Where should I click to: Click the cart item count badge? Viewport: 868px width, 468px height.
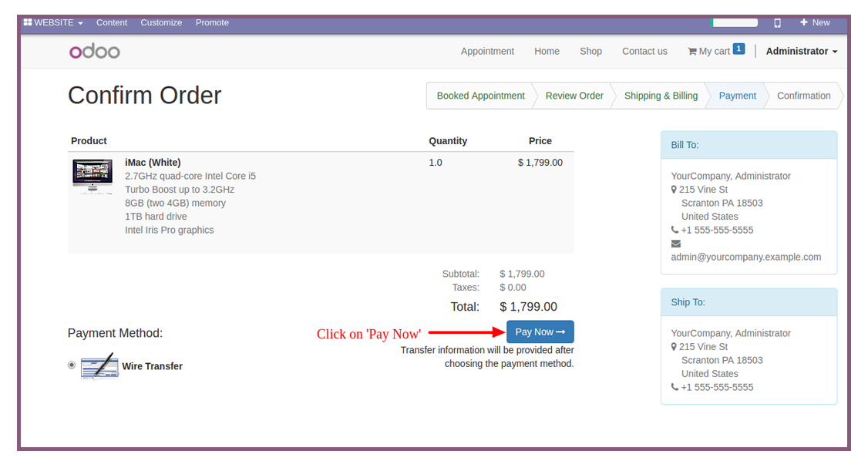click(739, 49)
